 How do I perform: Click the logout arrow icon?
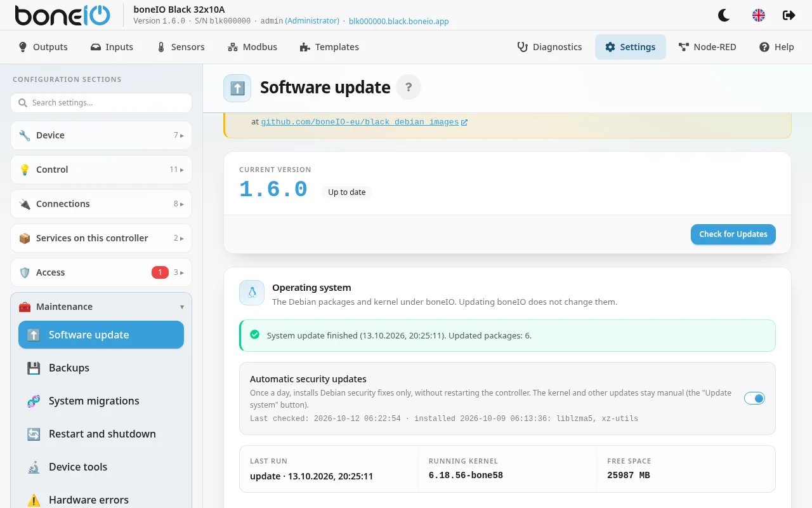point(789,15)
